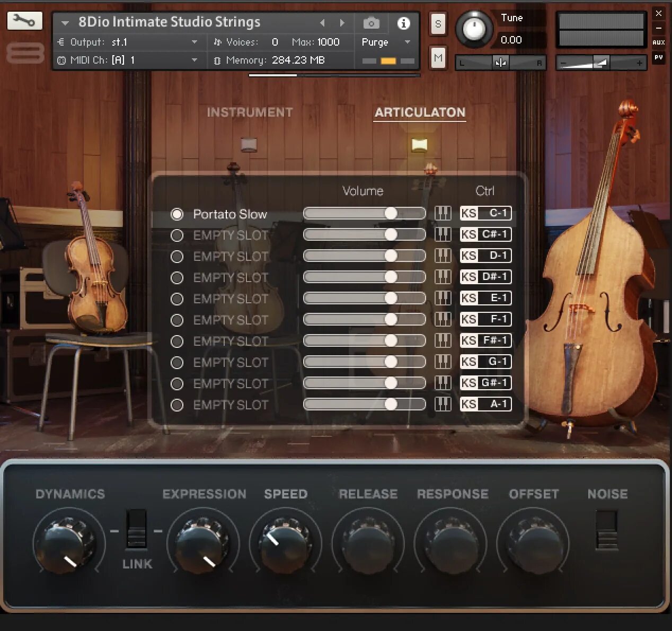Viewport: 672px width, 631px height.
Task: Click the keyboard icon beside KS D#-1
Action: (x=443, y=277)
